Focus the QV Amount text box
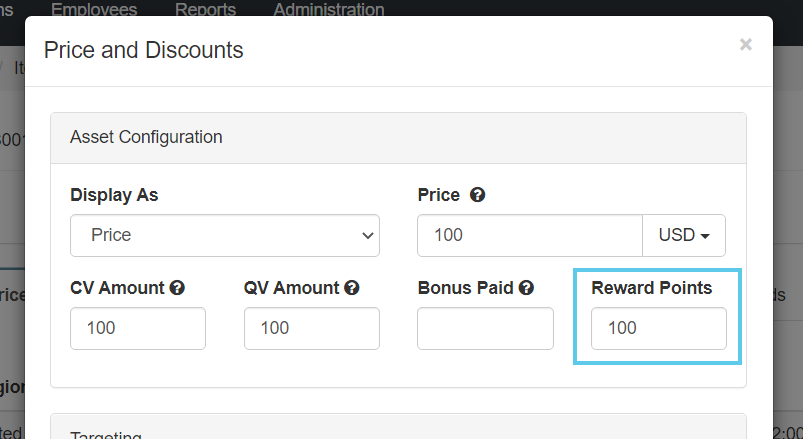 311,328
